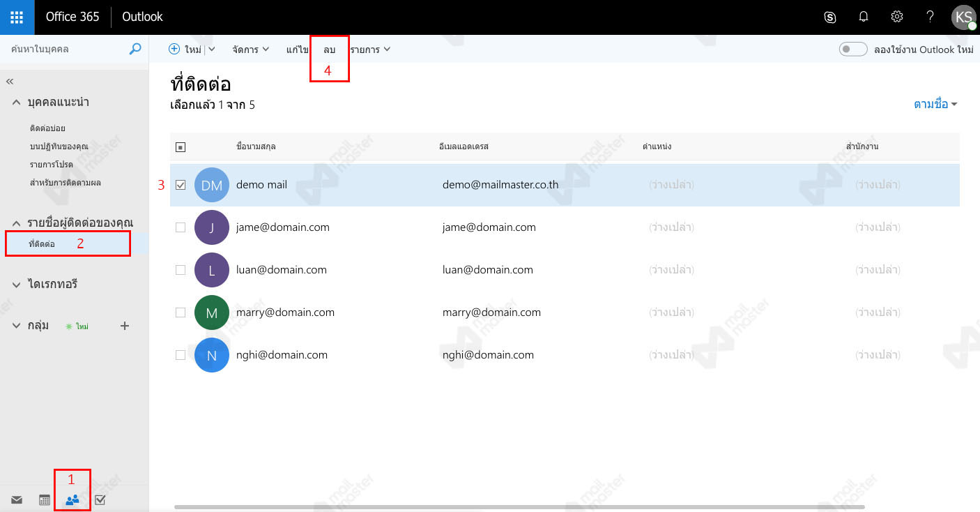Viewport: 980px width, 512px height.
Task: Open the Office 365 app launcher grid
Action: click(17, 17)
